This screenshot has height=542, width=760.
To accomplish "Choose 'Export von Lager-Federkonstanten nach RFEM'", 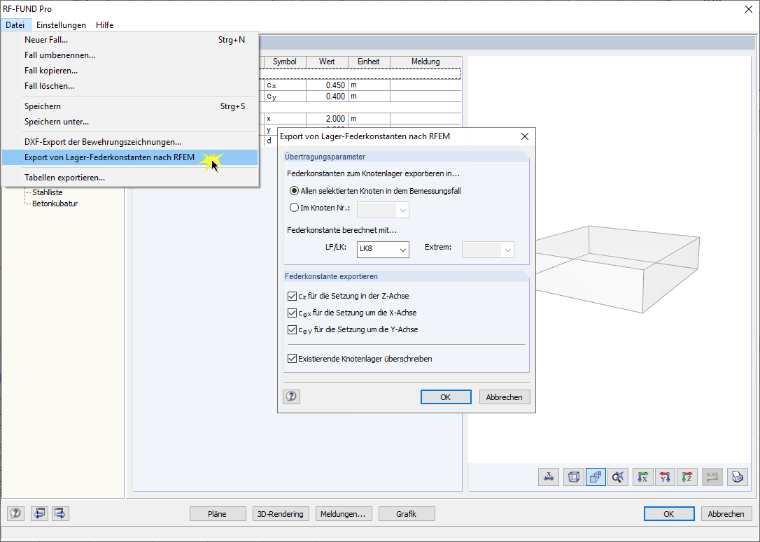I will [x=130, y=158].
